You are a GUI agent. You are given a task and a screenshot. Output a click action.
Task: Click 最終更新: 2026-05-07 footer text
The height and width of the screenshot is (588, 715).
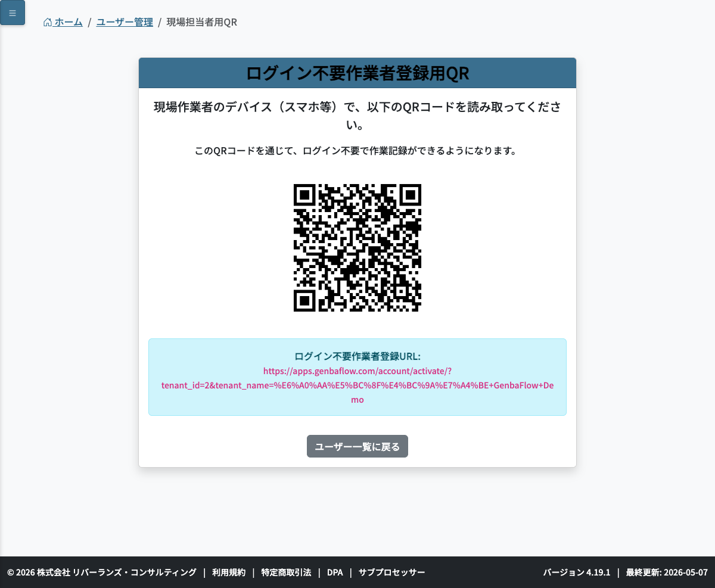tap(667, 573)
